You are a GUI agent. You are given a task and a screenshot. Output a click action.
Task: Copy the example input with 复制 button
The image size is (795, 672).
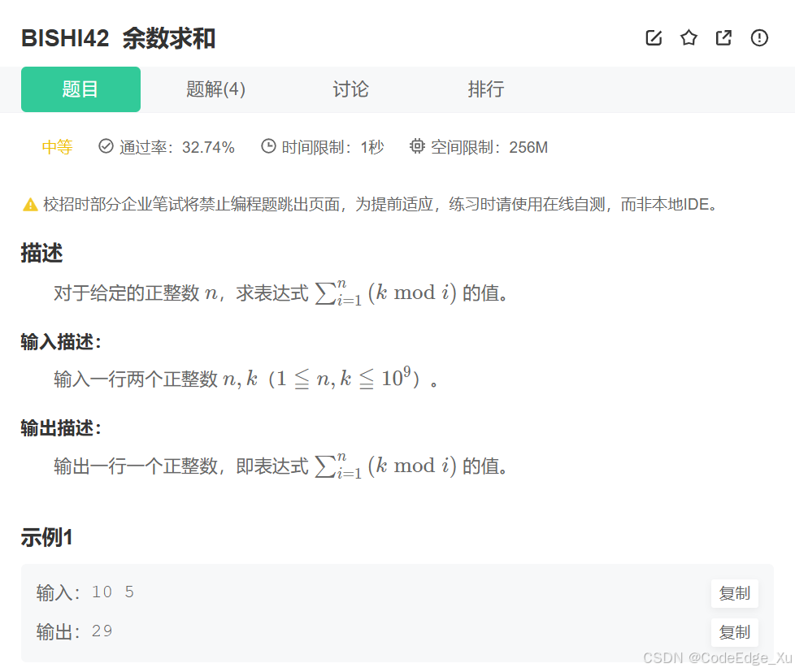click(734, 593)
